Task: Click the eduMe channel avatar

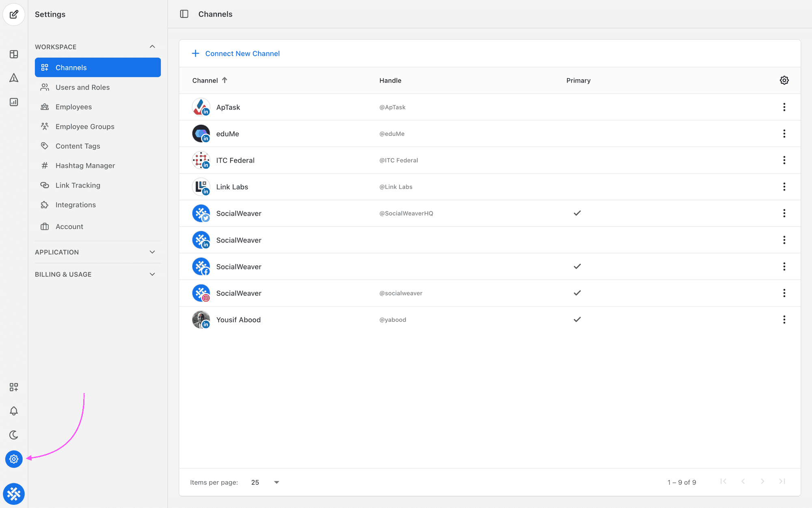Action: [x=201, y=134]
